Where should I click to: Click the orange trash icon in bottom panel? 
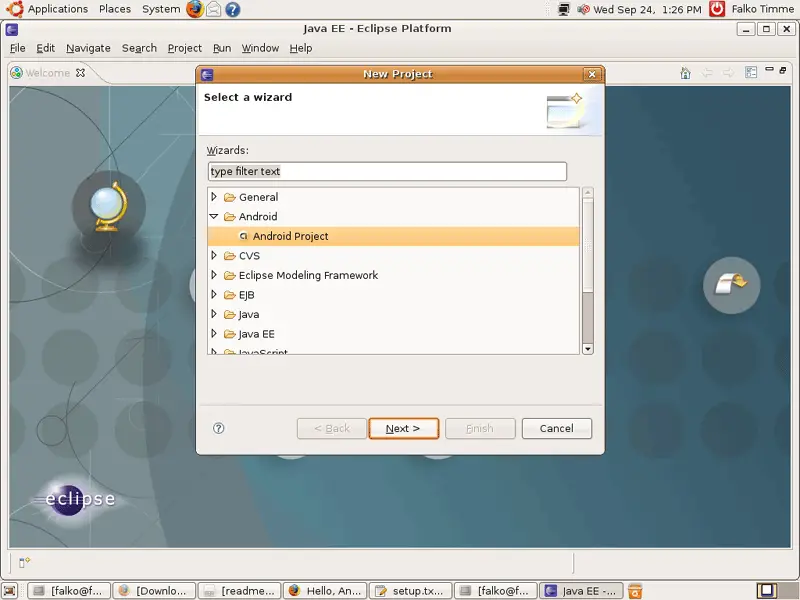635,591
